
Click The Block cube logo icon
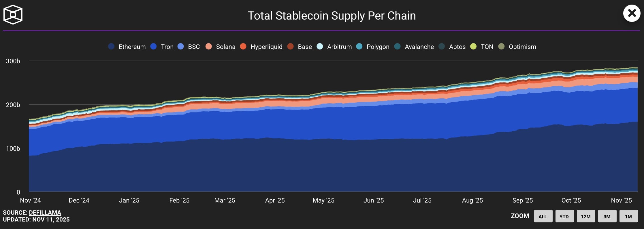13,15
